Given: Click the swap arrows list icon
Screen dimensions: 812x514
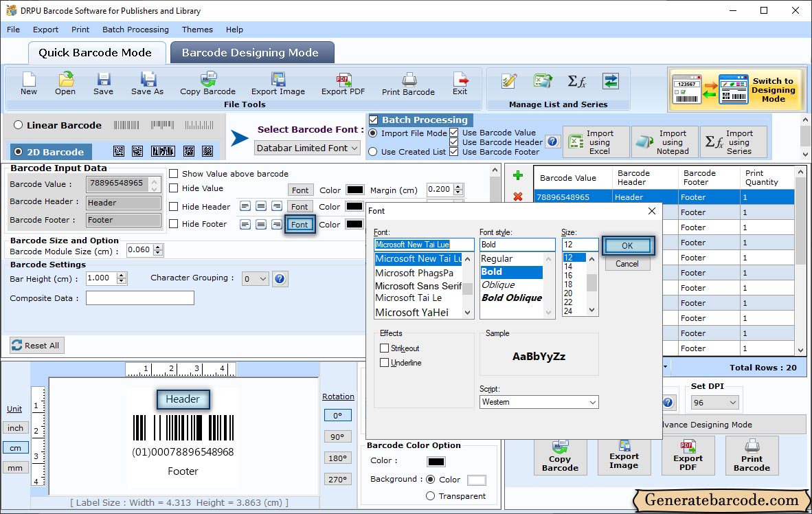Looking at the screenshot, I should [x=611, y=81].
